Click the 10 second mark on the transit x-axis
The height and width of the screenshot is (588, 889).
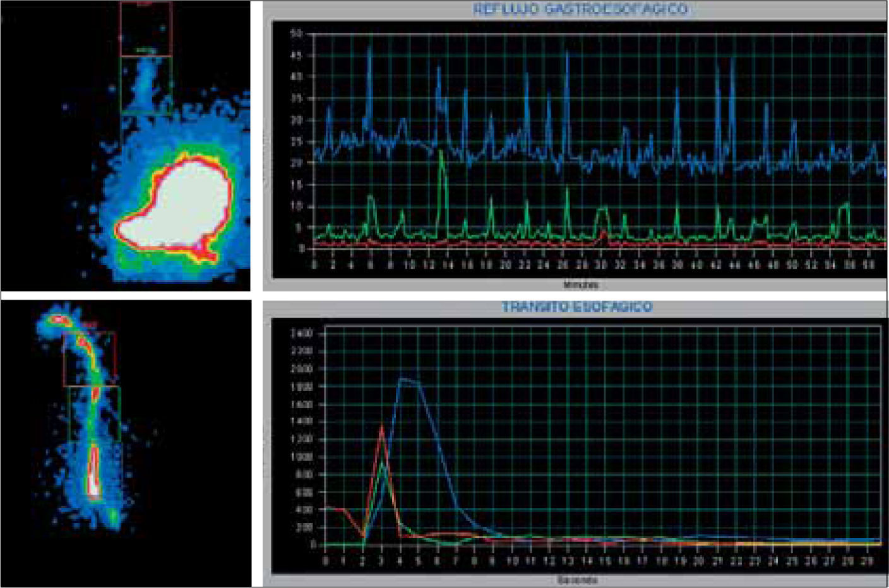tap(512, 560)
